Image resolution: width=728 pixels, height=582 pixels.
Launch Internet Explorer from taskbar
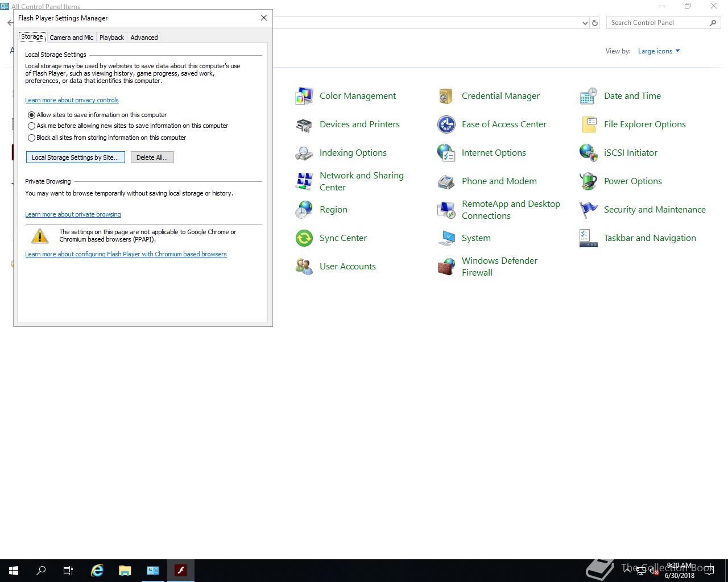pos(97,571)
